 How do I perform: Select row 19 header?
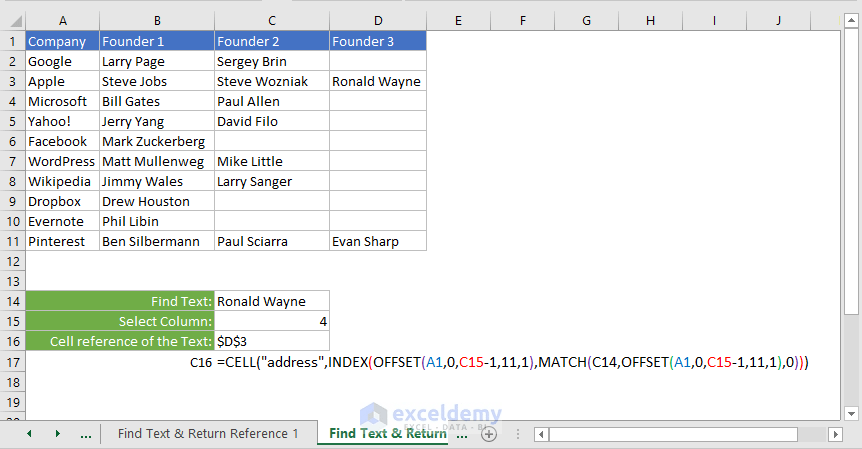[13, 402]
